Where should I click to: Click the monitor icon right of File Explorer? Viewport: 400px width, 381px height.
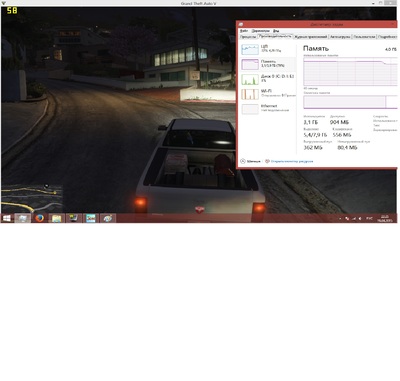tap(73, 218)
